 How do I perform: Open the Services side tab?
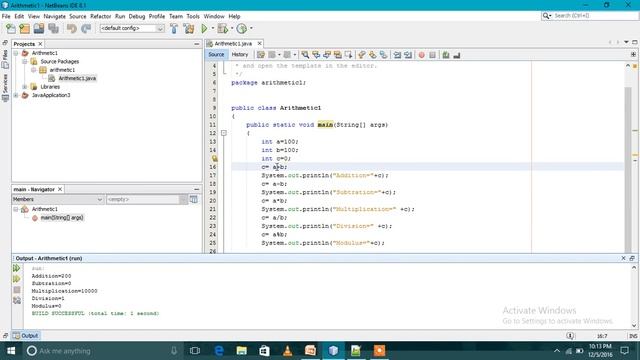tap(5, 87)
